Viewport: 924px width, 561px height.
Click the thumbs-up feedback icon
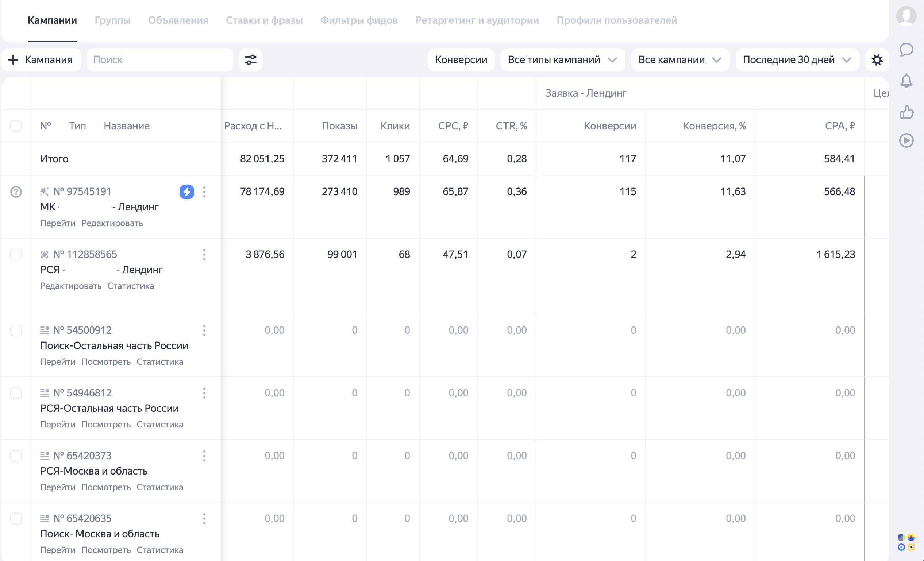[x=906, y=112]
